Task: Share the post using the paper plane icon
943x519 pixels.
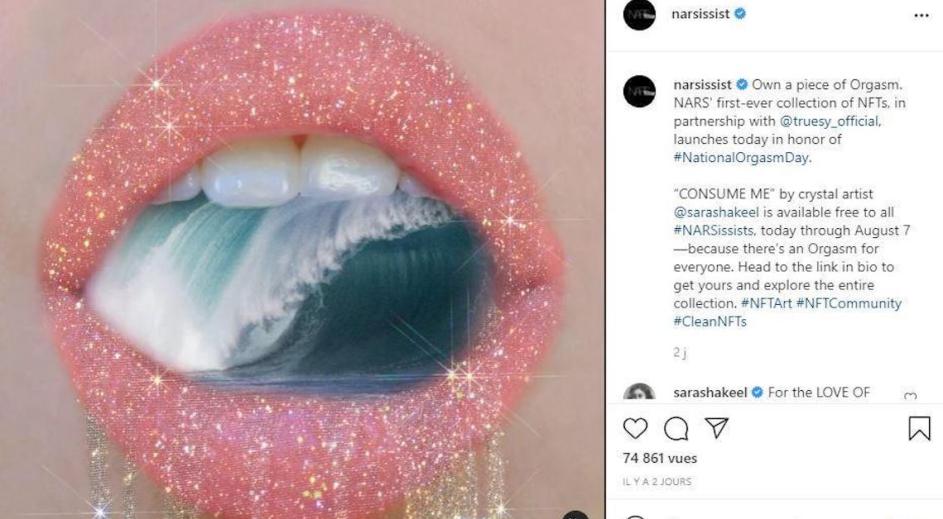Action: pyautogui.click(x=717, y=428)
